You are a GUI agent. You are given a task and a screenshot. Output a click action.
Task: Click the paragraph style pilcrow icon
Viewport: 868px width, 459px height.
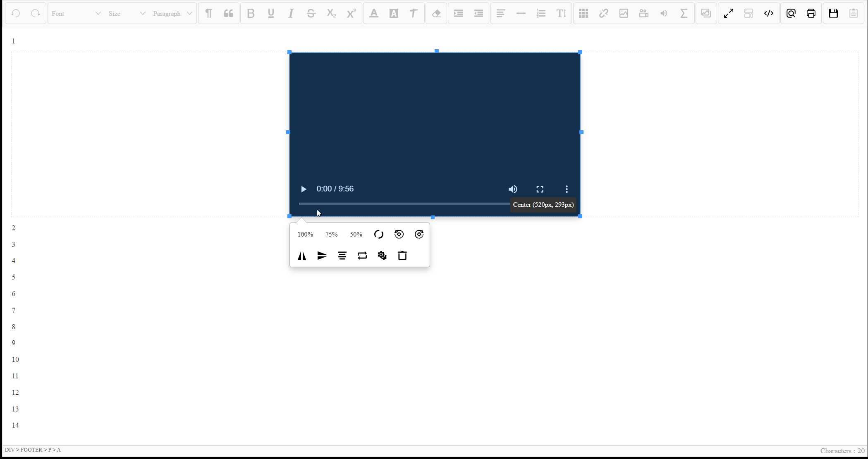(209, 13)
